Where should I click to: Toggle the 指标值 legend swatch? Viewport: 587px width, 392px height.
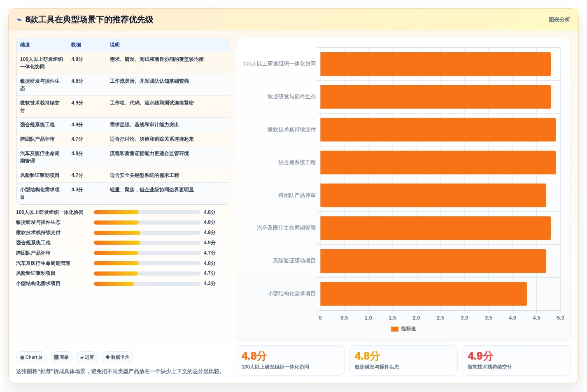[394, 329]
